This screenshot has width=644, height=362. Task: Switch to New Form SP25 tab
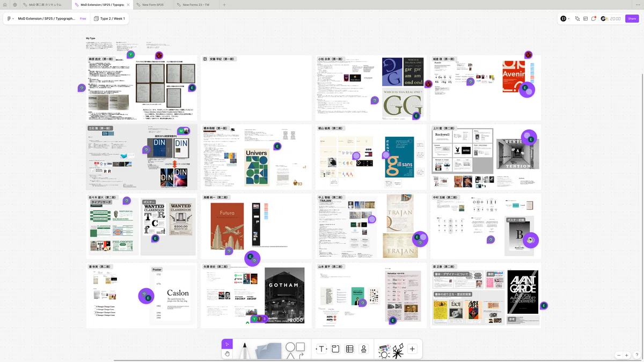pyautogui.click(x=153, y=4)
